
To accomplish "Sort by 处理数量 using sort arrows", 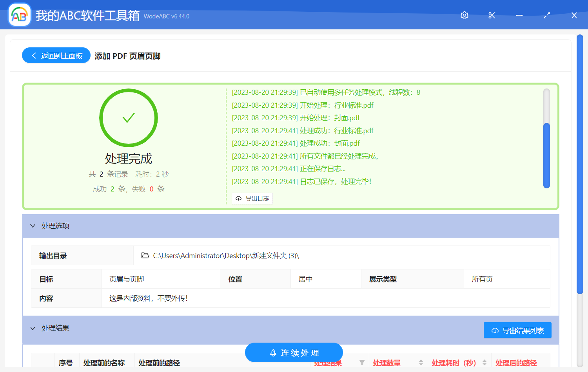I will point(421,363).
